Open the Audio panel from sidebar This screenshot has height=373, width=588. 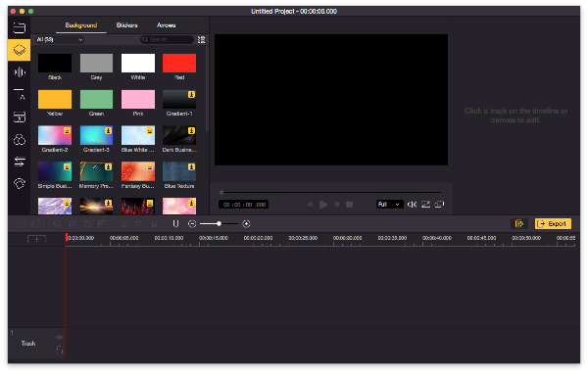coord(20,72)
